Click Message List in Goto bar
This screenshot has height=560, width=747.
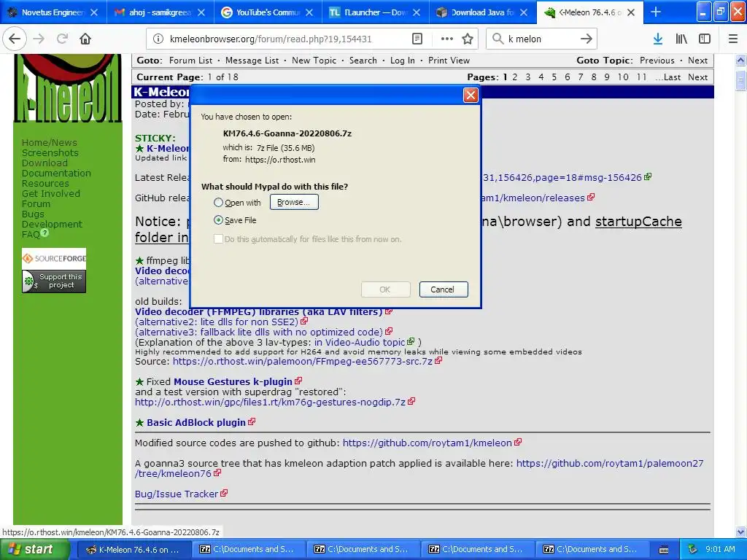(x=252, y=61)
